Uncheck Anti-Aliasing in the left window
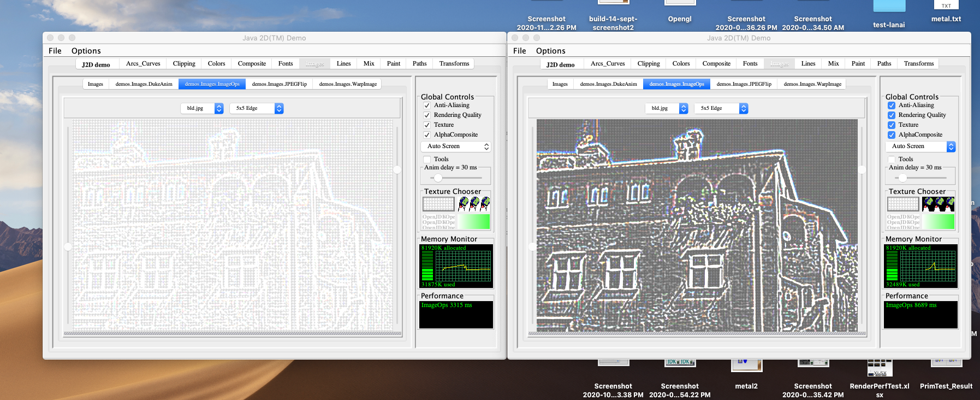The height and width of the screenshot is (400, 980). pyautogui.click(x=427, y=105)
